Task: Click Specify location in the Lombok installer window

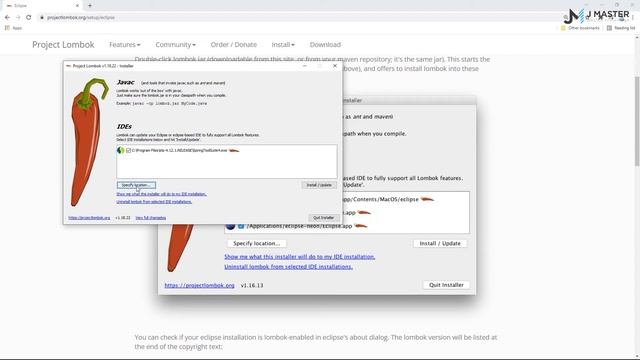Action: click(x=136, y=185)
